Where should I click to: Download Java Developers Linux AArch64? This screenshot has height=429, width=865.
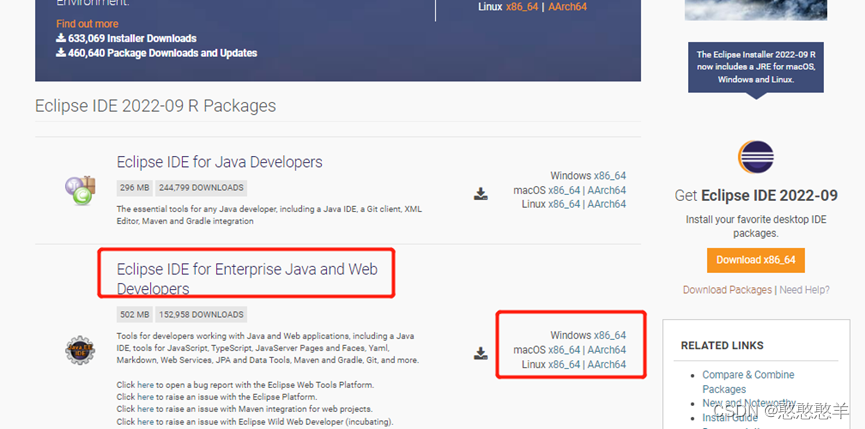[607, 204]
